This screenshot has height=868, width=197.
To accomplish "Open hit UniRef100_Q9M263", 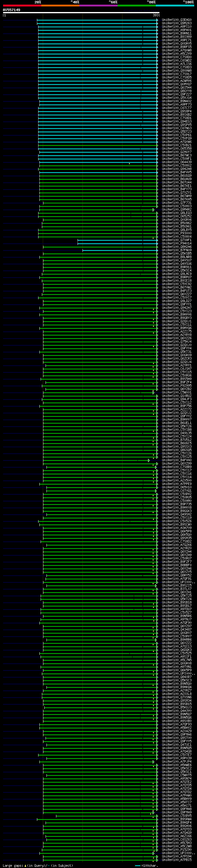I will (177, 23).
